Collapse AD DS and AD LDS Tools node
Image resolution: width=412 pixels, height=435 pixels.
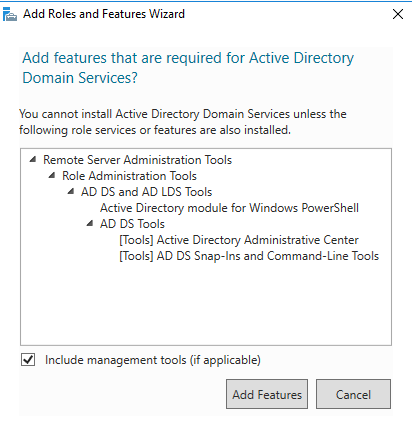[71, 191]
